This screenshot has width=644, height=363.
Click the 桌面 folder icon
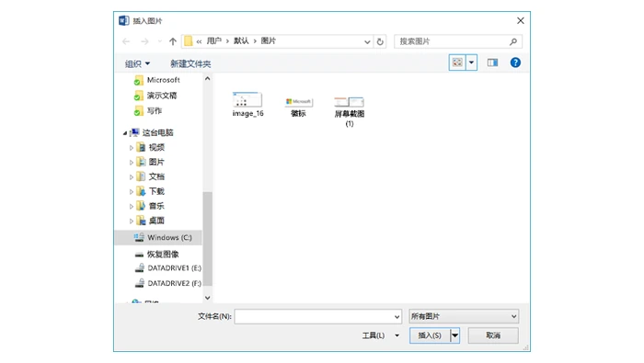(141, 221)
